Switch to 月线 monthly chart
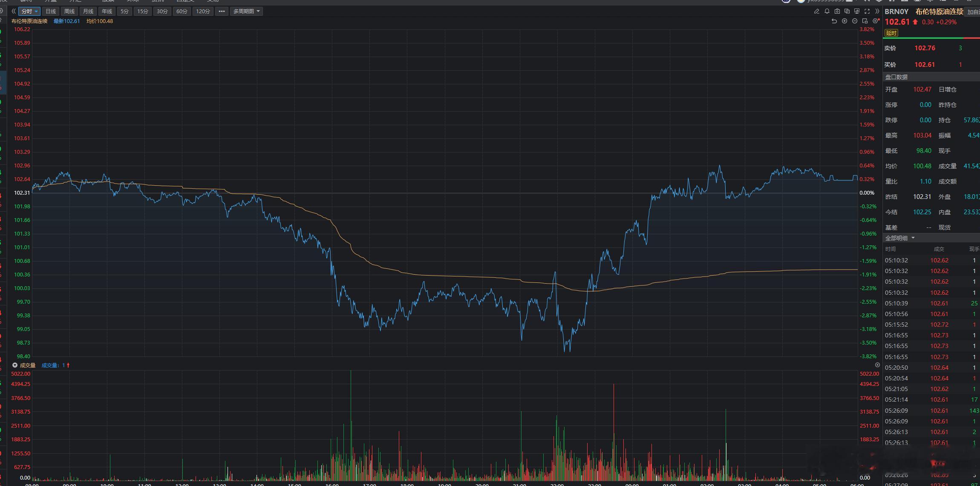The image size is (980, 486). coord(88,12)
